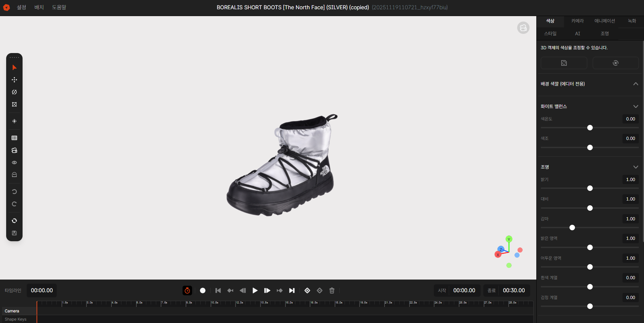Click the 종료 time field showing 00:30.00
The image size is (644, 323).
tap(514, 290)
